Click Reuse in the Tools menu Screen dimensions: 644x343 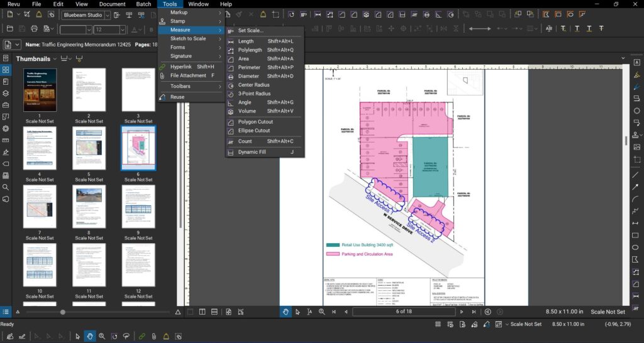point(191,97)
